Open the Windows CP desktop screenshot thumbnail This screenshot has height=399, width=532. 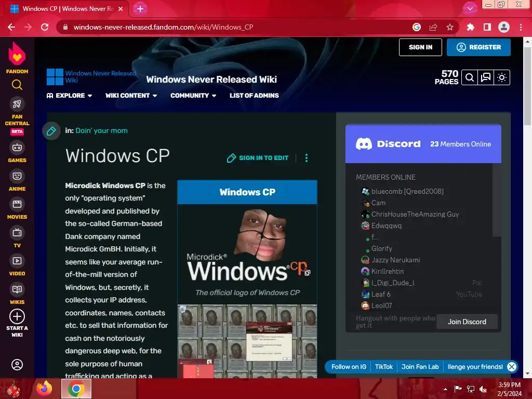(247, 341)
